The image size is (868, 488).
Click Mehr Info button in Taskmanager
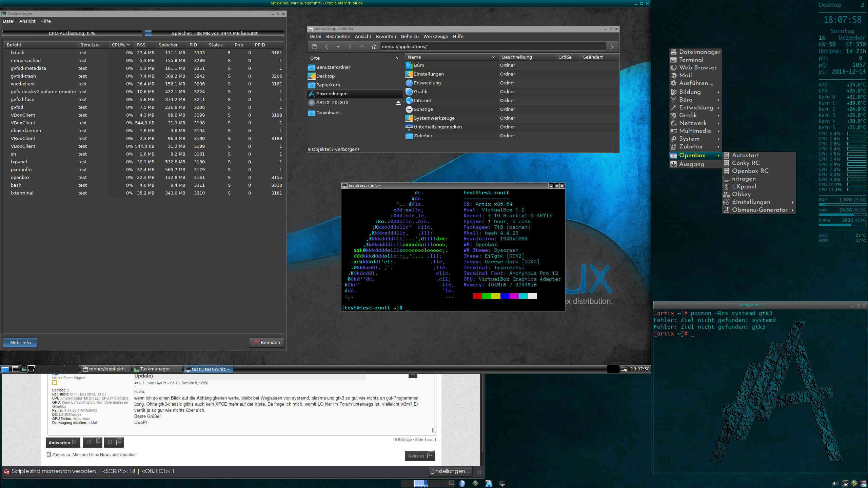[x=20, y=342]
